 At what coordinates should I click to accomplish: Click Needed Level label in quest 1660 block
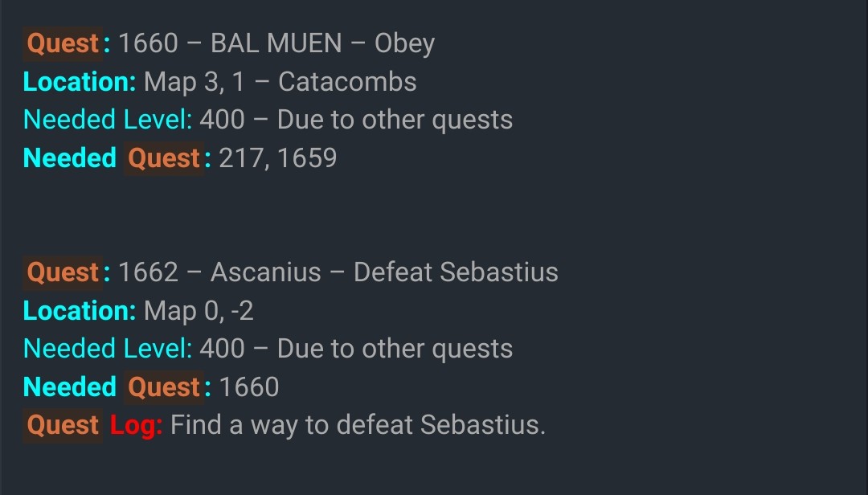coord(108,120)
